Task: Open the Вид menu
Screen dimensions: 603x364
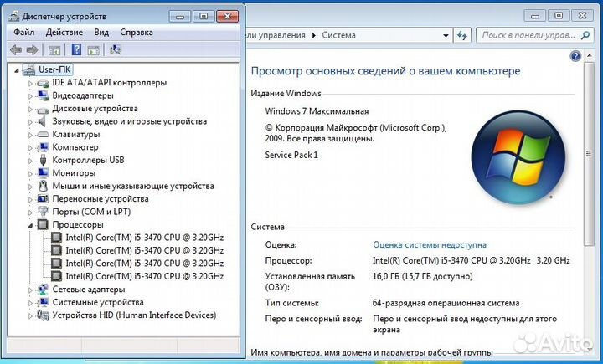Action: tap(101, 33)
